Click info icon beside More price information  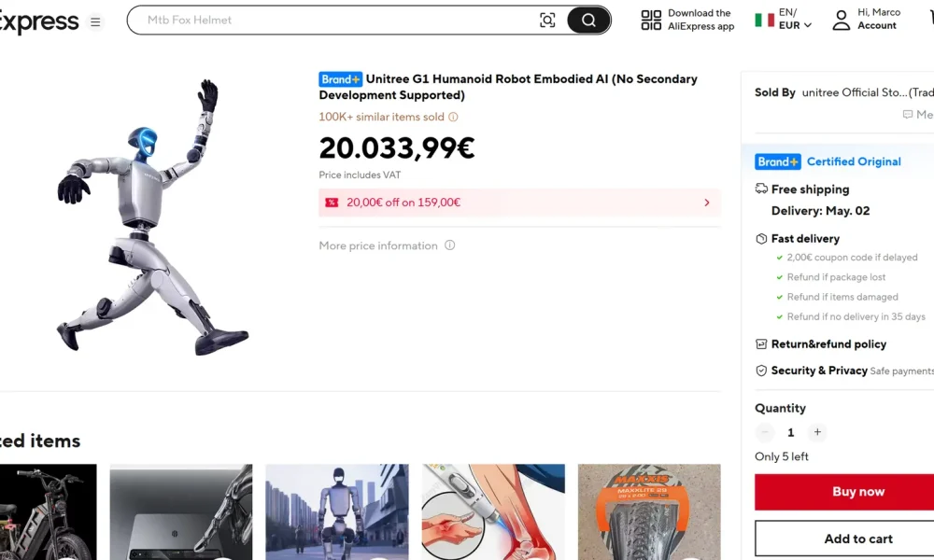450,245
